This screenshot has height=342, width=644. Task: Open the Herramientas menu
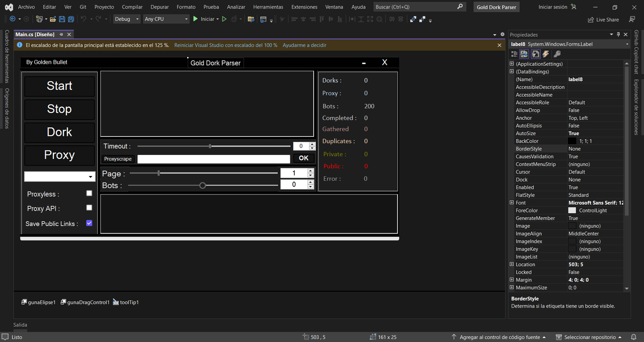268,7
